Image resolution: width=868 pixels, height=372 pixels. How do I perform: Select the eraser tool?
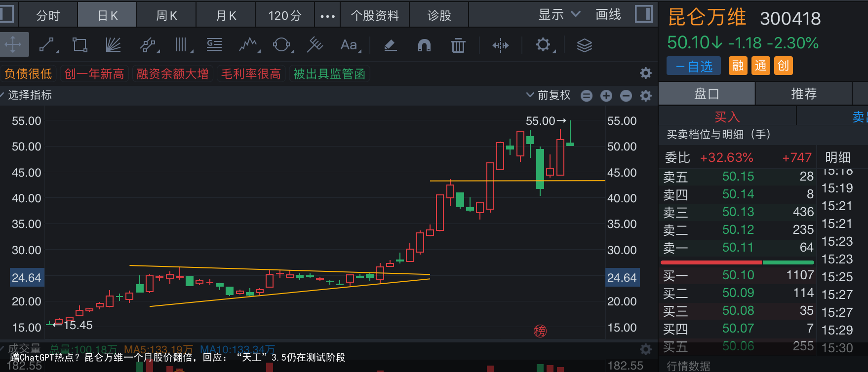tap(390, 45)
